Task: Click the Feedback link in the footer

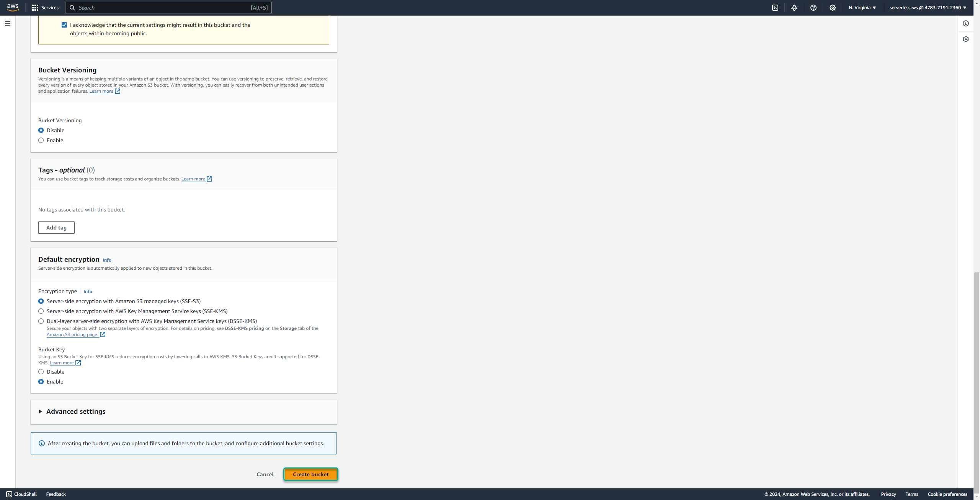Action: (56, 494)
